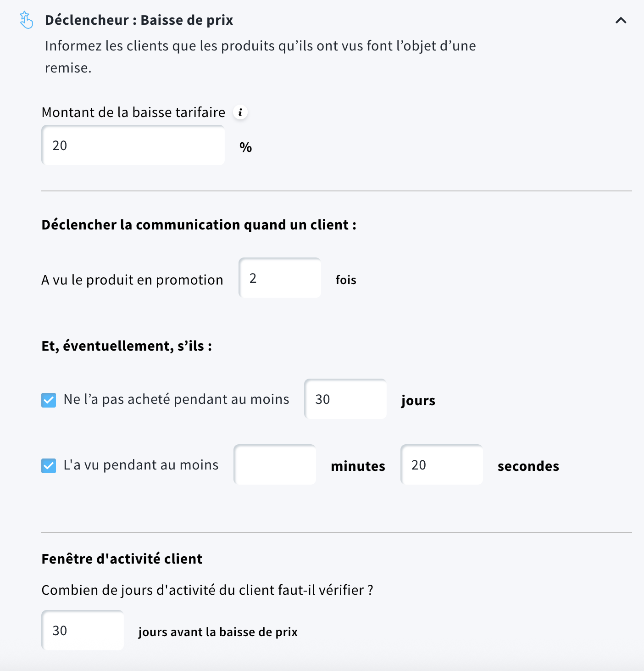Click "Déclencher la communication quand un client" heading
644x671 pixels.
[199, 224]
